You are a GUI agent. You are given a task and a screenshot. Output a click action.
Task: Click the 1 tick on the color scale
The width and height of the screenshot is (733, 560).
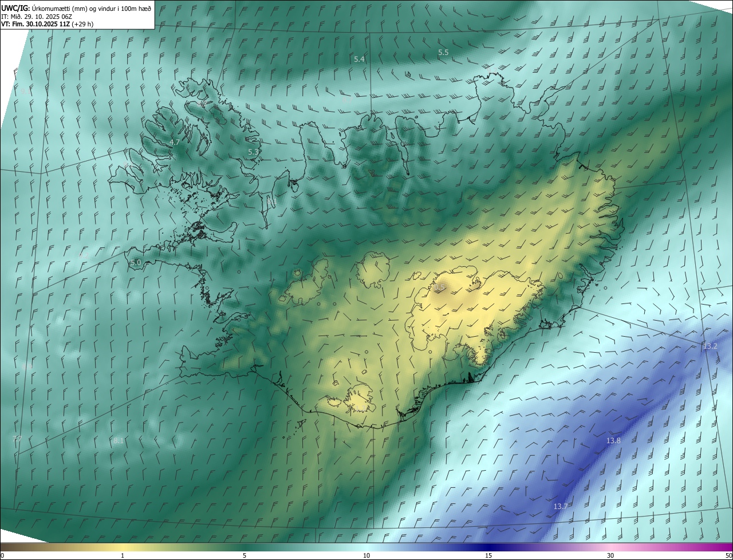click(x=123, y=556)
